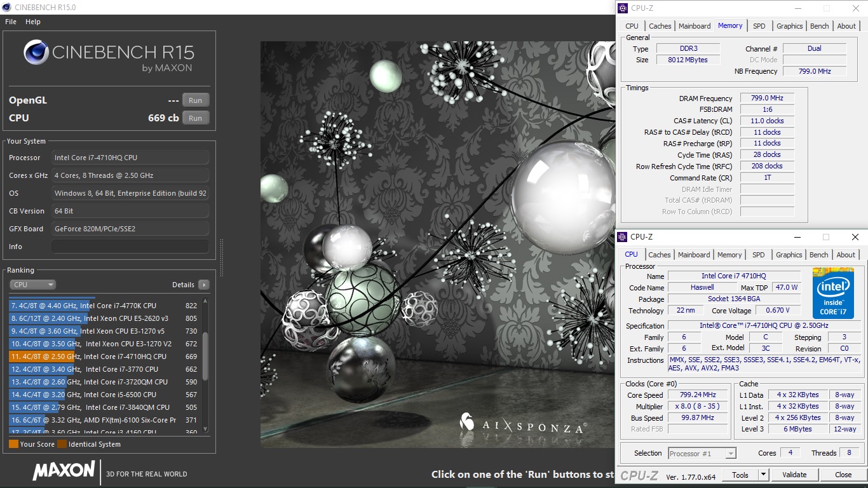
Task: Click the Validate button in CPU-Z
Action: [x=794, y=475]
